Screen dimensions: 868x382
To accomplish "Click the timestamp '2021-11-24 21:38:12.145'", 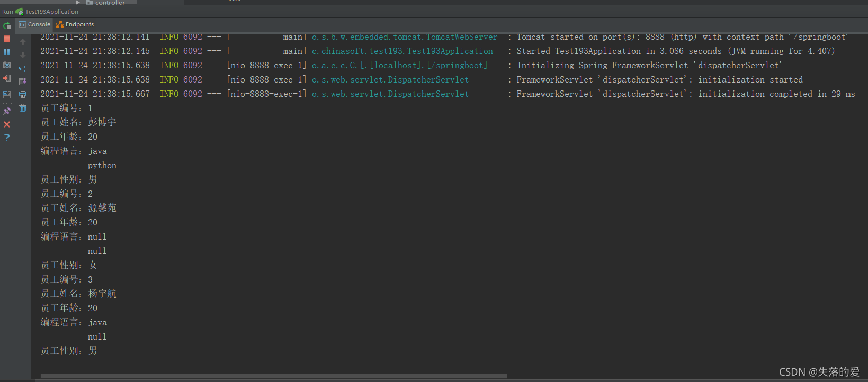I will tap(95, 51).
